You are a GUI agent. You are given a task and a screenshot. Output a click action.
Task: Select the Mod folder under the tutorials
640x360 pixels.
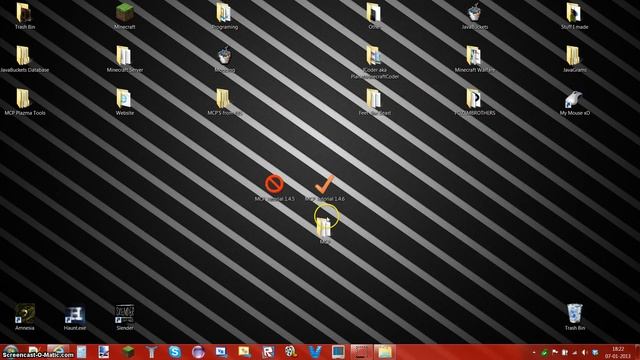324,231
